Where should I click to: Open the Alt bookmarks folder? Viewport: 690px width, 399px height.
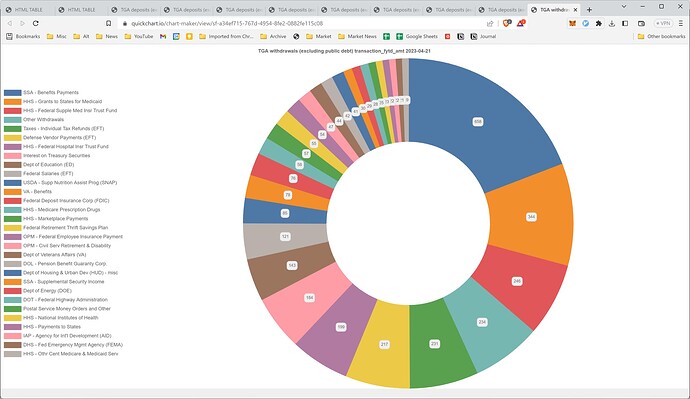(x=81, y=37)
